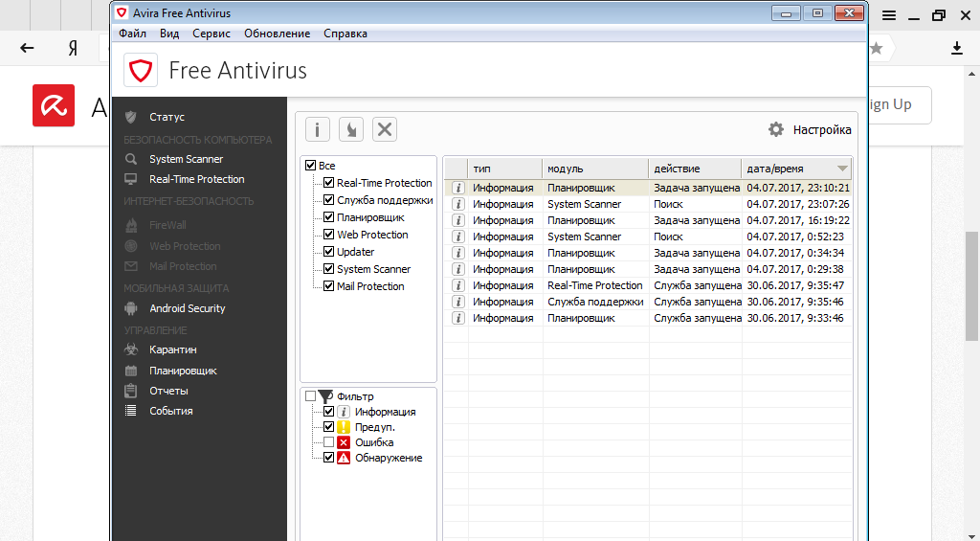This screenshot has width=980, height=541.
Task: Click the Настройка gear icon
Action: [775, 129]
